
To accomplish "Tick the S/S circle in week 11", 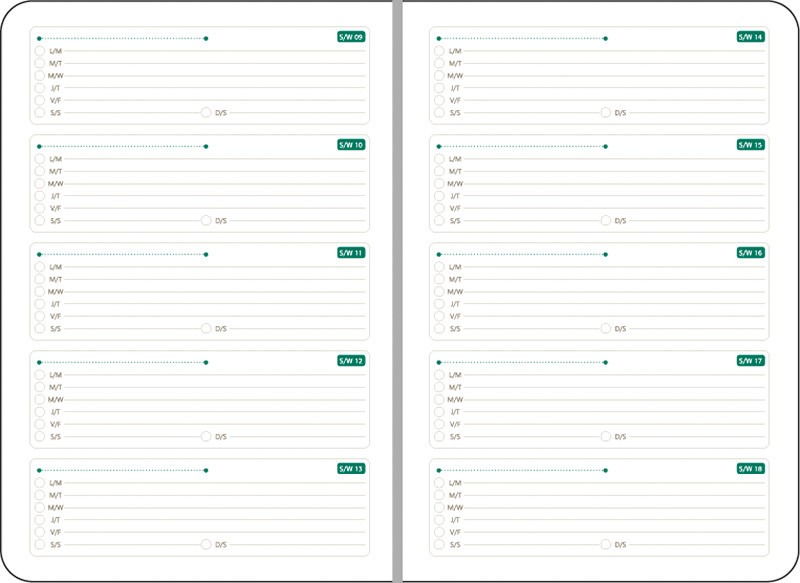I will (40, 328).
